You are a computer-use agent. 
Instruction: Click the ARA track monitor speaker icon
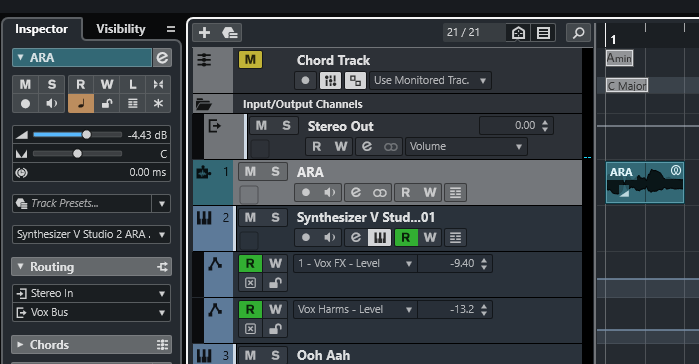click(x=329, y=192)
